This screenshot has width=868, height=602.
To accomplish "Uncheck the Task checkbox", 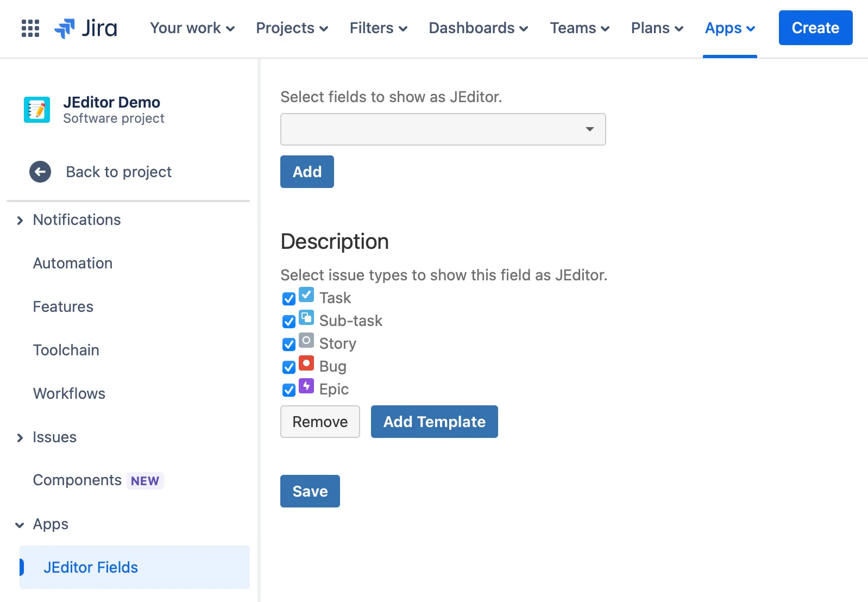I will pos(289,299).
